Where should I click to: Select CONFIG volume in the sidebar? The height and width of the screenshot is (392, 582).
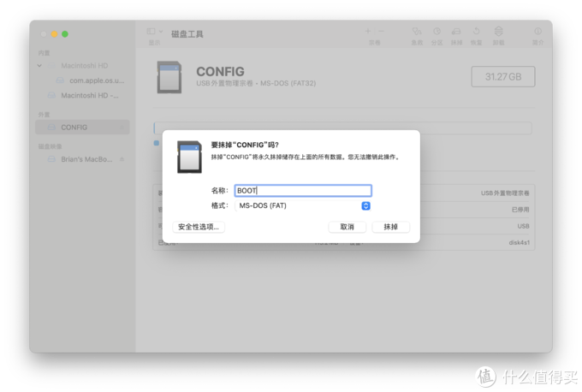click(x=82, y=128)
